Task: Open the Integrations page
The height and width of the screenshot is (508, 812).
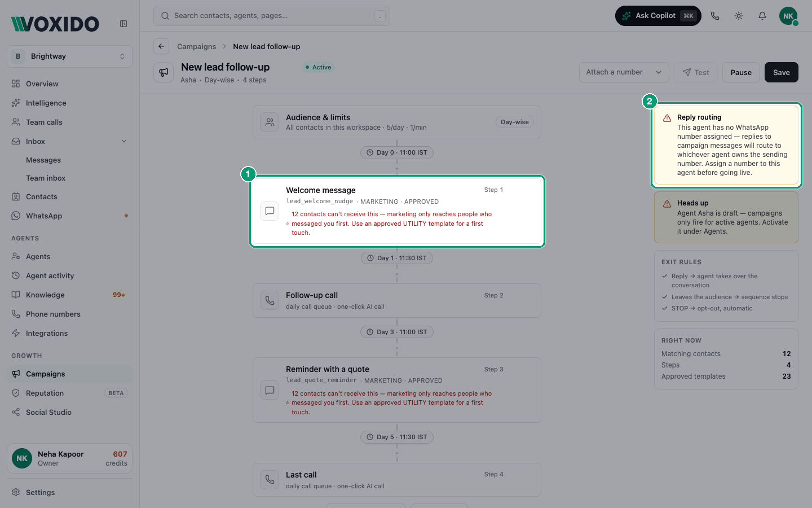Action: pos(69,333)
